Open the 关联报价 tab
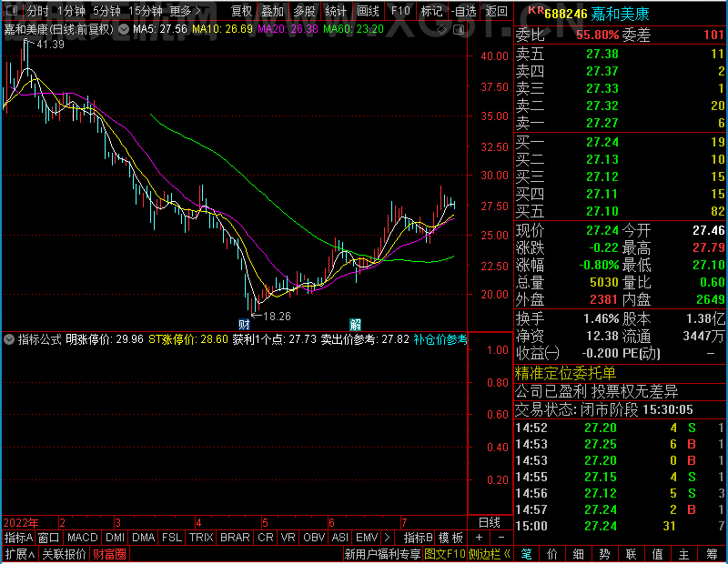The height and width of the screenshot is (564, 728). (64, 554)
